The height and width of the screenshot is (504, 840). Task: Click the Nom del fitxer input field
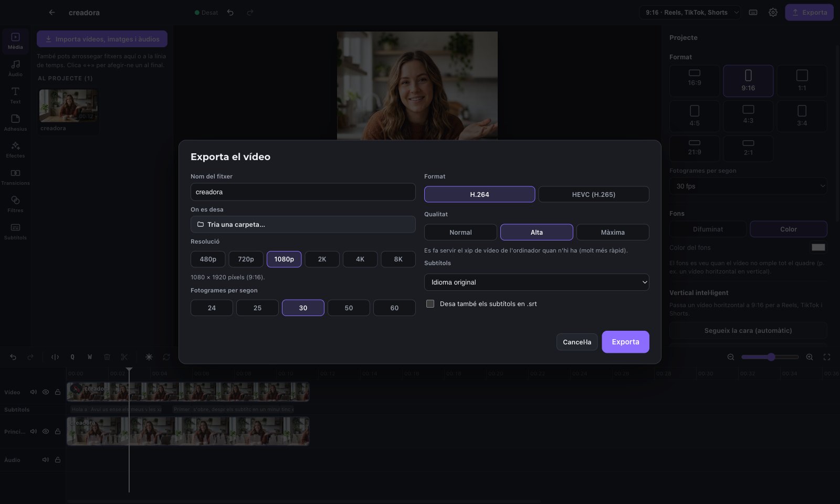click(x=303, y=192)
